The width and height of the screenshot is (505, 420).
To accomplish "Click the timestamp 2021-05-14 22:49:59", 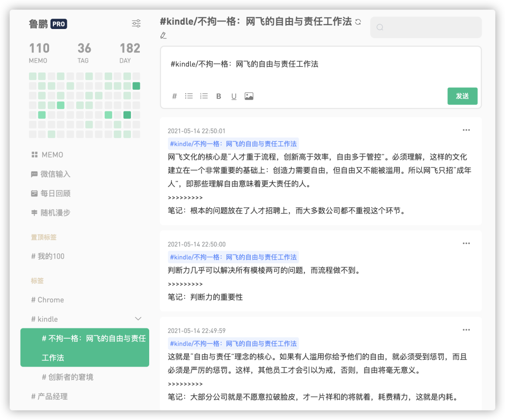I will [196, 331].
